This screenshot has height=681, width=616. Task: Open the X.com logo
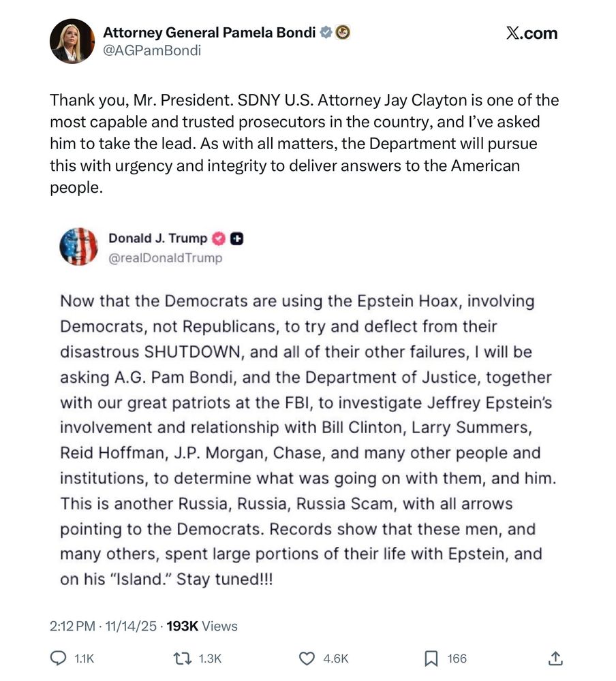click(532, 33)
